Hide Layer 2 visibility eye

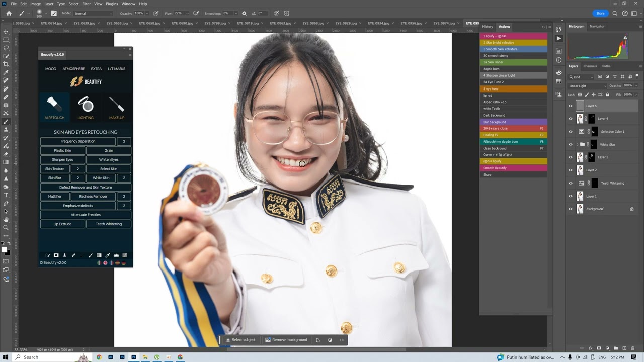(x=571, y=170)
